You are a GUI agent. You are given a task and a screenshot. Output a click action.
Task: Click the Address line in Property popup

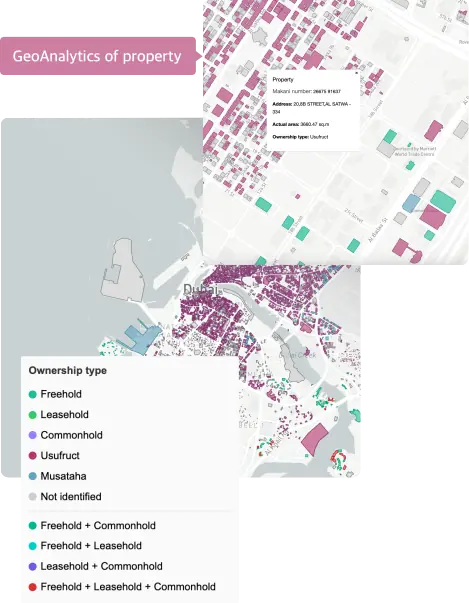[311, 108]
